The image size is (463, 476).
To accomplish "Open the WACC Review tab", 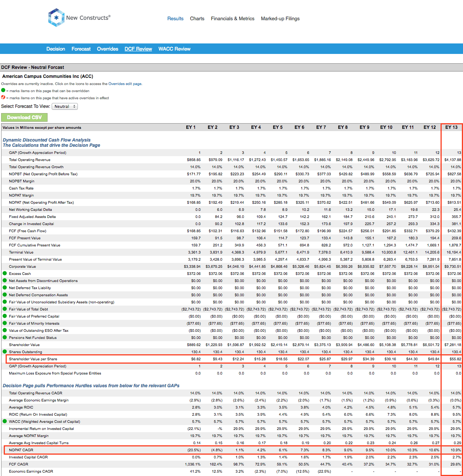I will [174, 49].
